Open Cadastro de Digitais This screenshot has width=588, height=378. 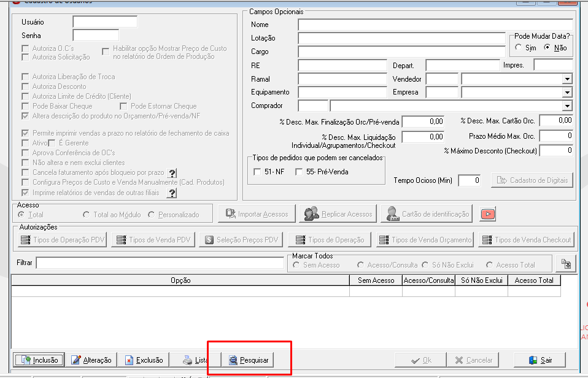tap(532, 180)
